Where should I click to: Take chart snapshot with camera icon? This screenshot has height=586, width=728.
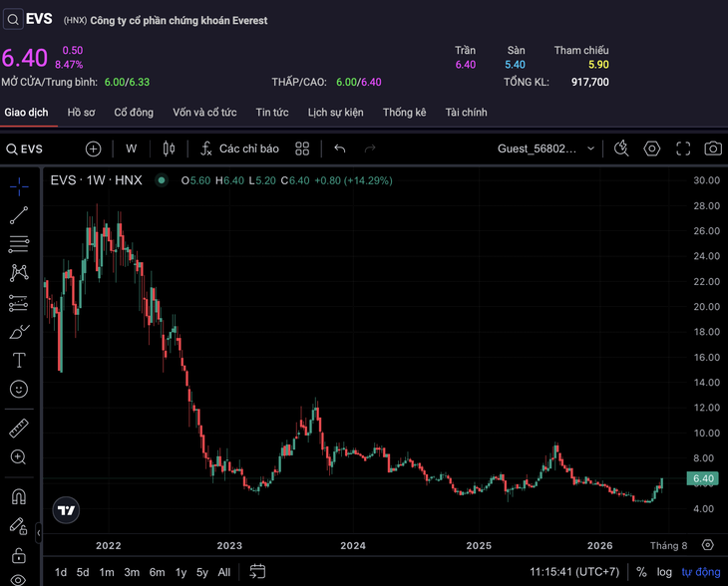pyautogui.click(x=713, y=148)
